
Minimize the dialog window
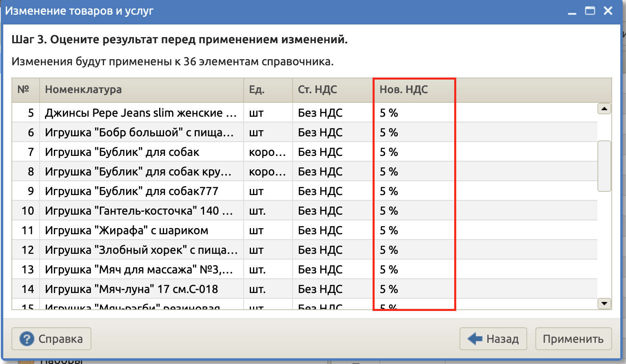[572, 11]
